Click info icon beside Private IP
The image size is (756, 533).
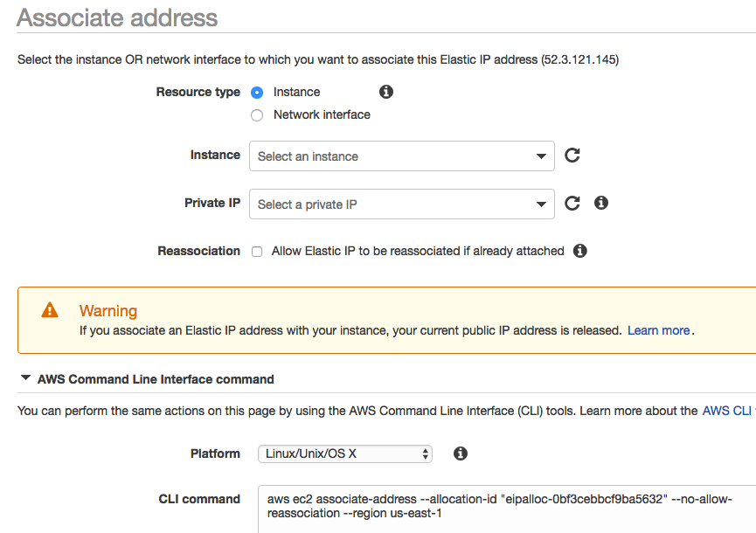(601, 203)
